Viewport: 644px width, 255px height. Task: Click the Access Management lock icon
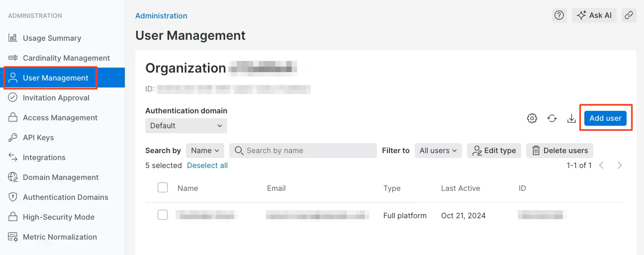point(13,117)
